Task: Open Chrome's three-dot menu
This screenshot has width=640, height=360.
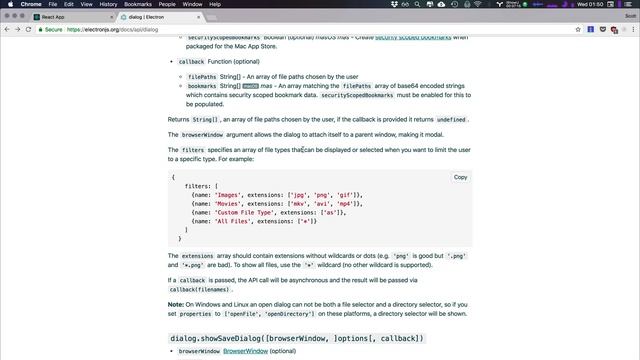Action: coord(633,29)
